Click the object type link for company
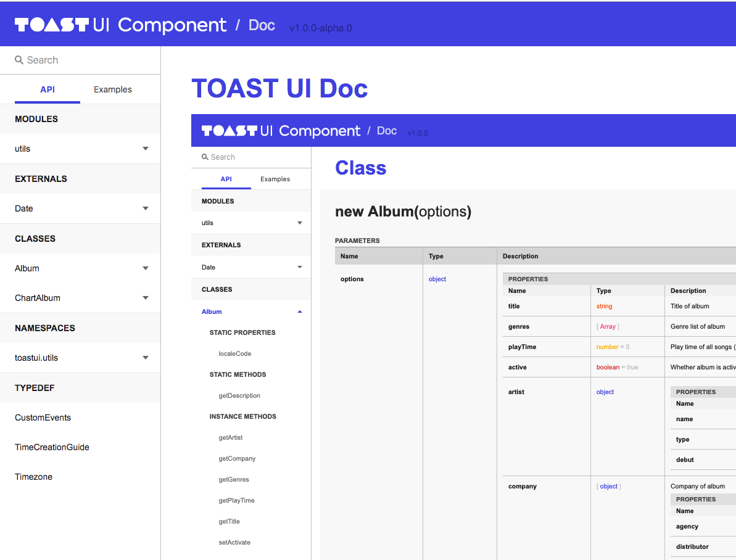 pyautogui.click(x=609, y=487)
